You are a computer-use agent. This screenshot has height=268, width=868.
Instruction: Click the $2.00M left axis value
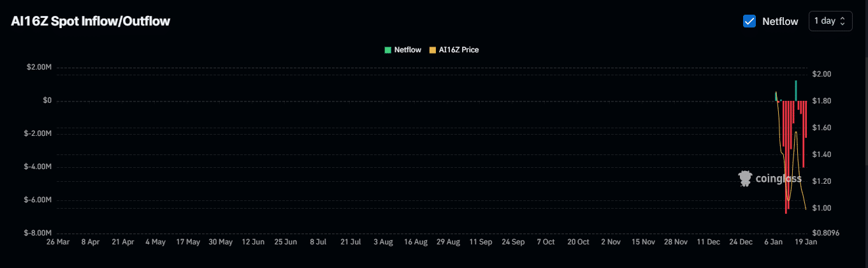pos(38,68)
